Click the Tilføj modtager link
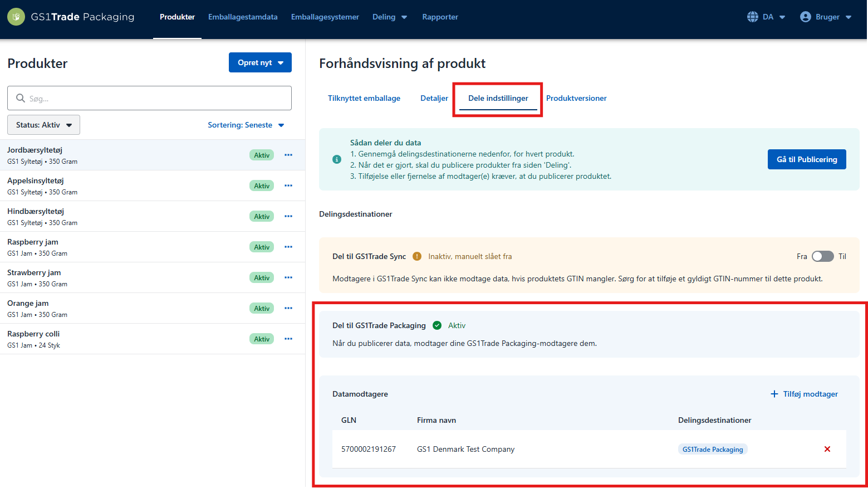 (x=804, y=394)
